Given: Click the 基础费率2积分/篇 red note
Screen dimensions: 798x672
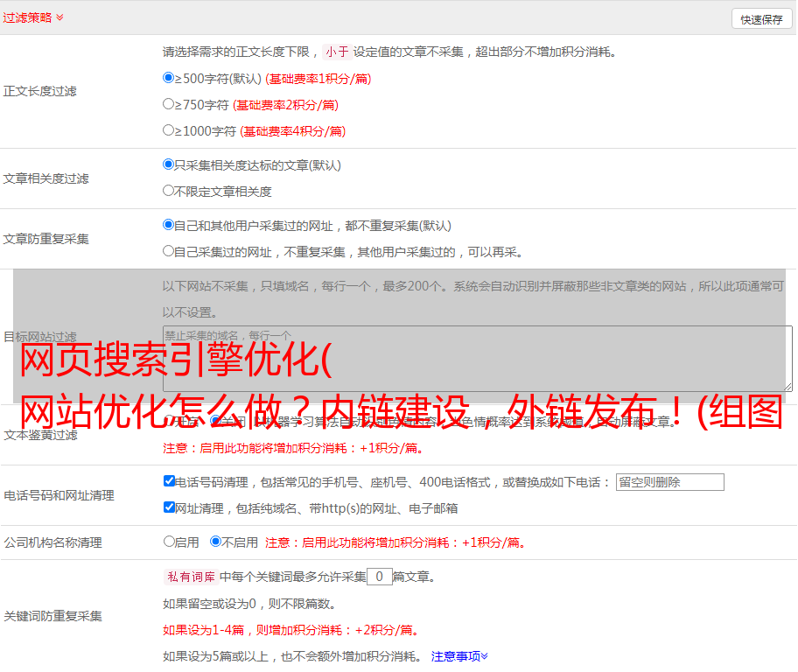Looking at the screenshot, I should [x=286, y=105].
